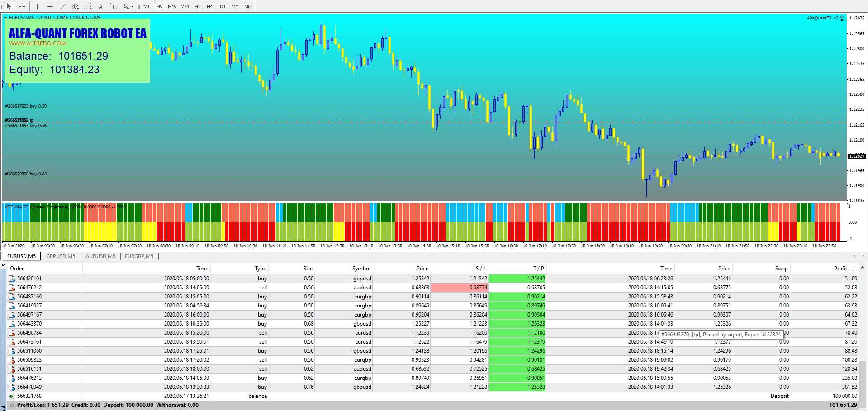This screenshot has height=411, width=868.
Task: Pick the equidistant channel tool
Action: (75, 6)
